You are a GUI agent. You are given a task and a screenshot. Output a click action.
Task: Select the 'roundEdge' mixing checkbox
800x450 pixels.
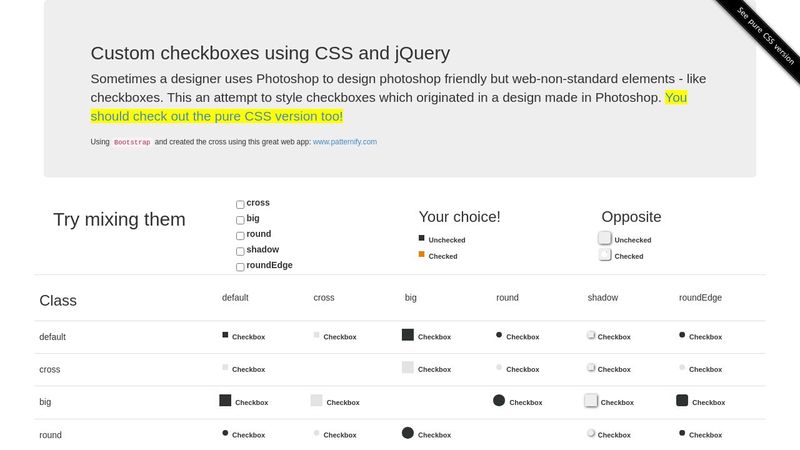[240, 267]
